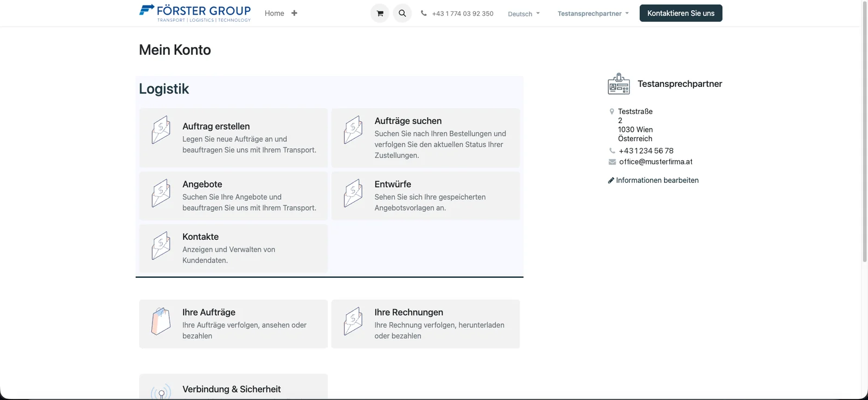Screen dimensions: 868x400
Task: Click the phone icon in header
Action: (424, 13)
